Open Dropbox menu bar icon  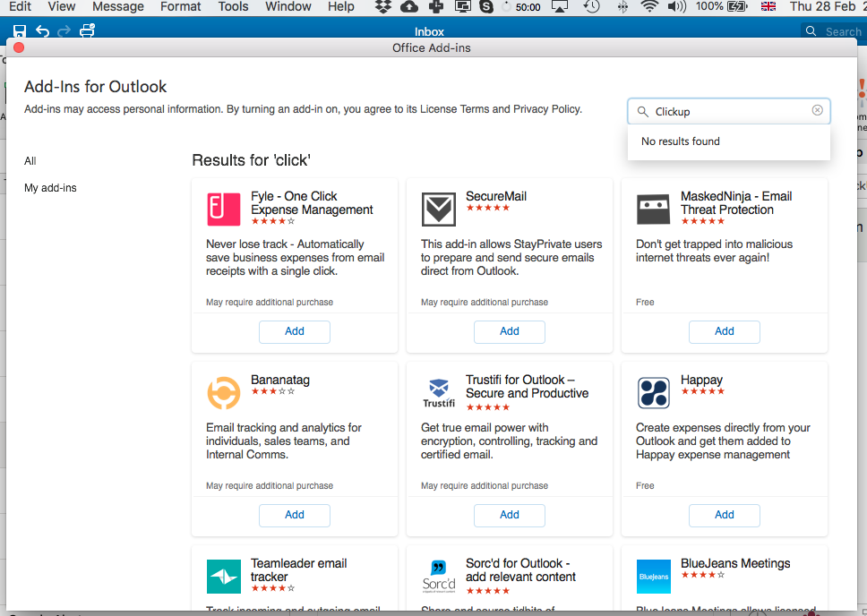pyautogui.click(x=382, y=6)
